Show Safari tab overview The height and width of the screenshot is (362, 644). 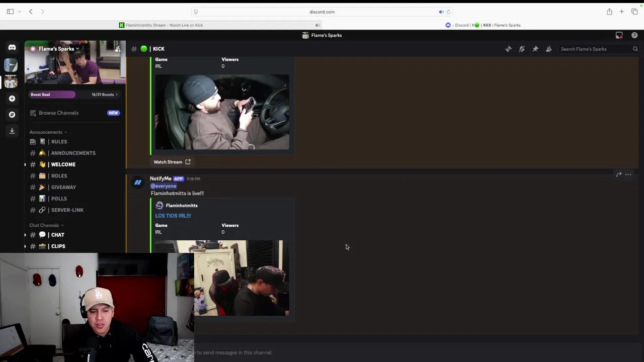pyautogui.click(x=634, y=12)
